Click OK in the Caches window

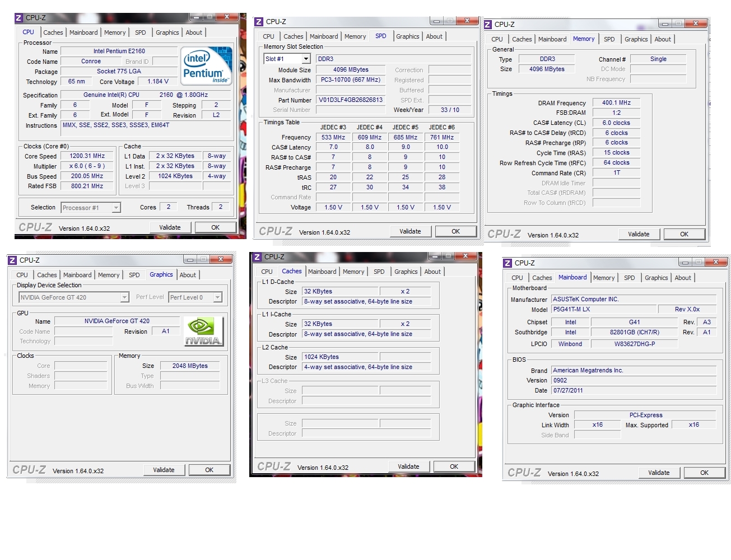tap(454, 466)
